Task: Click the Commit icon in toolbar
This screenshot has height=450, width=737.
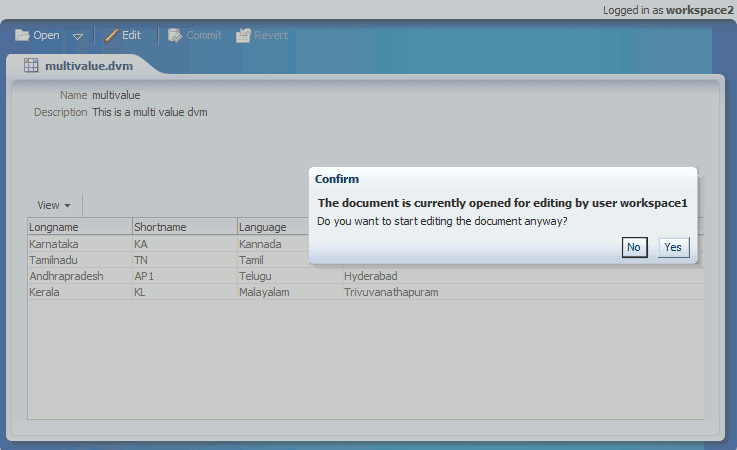Action: [175, 35]
